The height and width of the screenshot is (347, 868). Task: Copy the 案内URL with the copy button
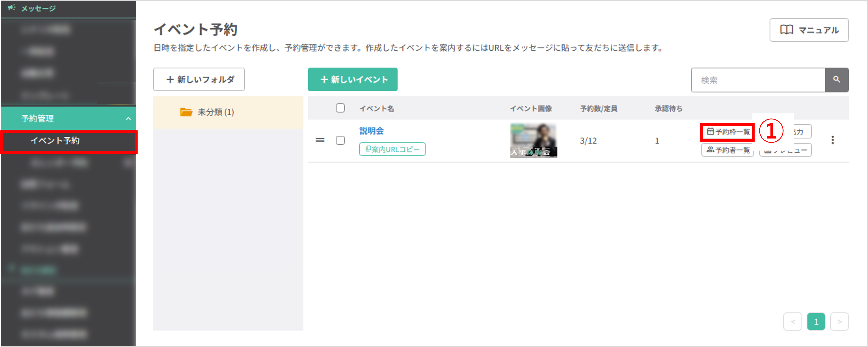point(392,149)
